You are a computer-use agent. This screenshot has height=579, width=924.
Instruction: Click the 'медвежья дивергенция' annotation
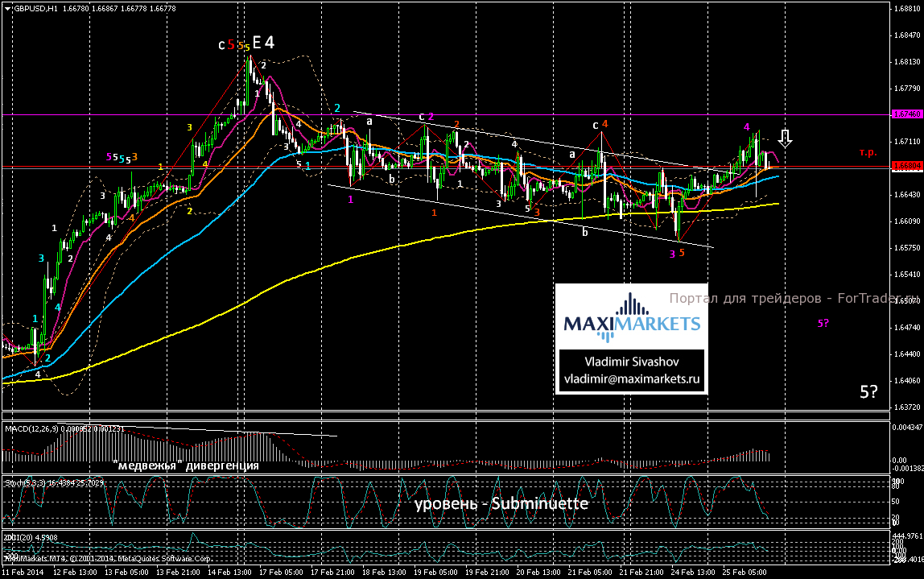tap(186, 465)
